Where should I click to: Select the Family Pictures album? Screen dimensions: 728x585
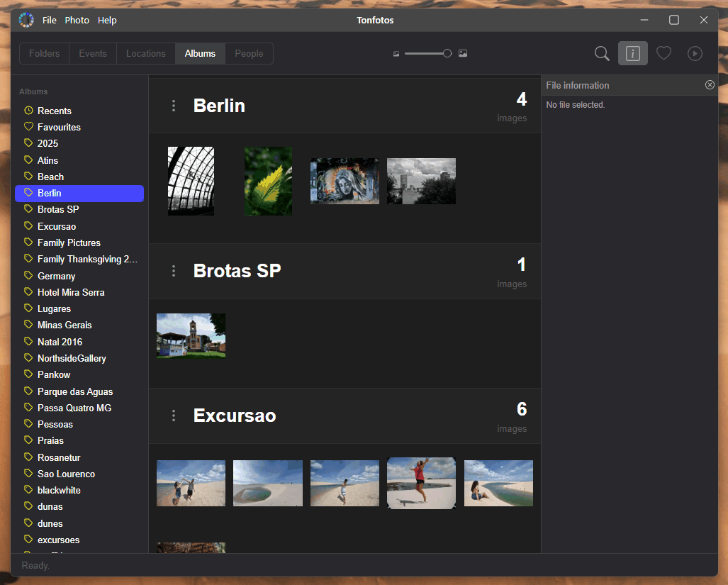[x=79, y=243]
